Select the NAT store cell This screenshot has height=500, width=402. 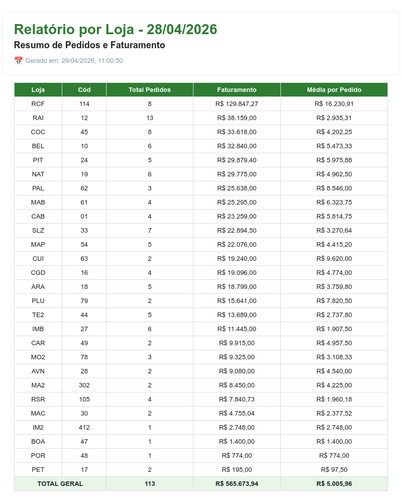[38, 174]
